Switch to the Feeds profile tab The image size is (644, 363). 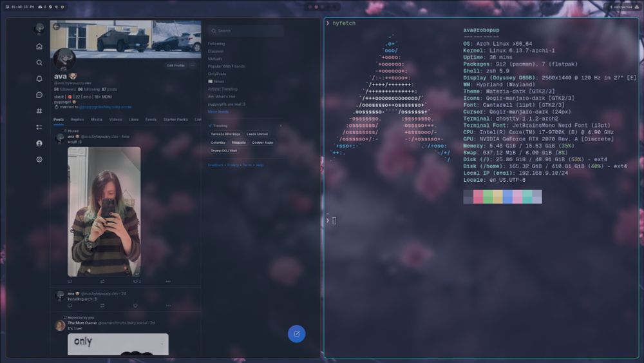[151, 120]
